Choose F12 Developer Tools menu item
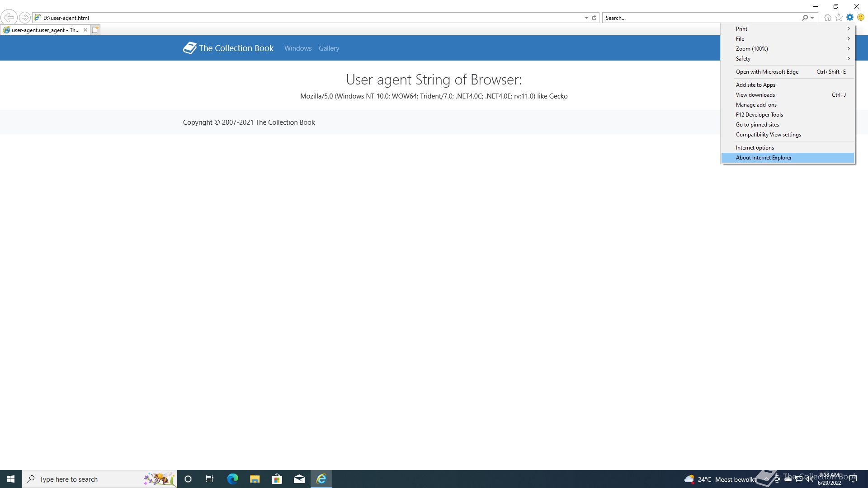The image size is (868, 488). (x=759, y=115)
